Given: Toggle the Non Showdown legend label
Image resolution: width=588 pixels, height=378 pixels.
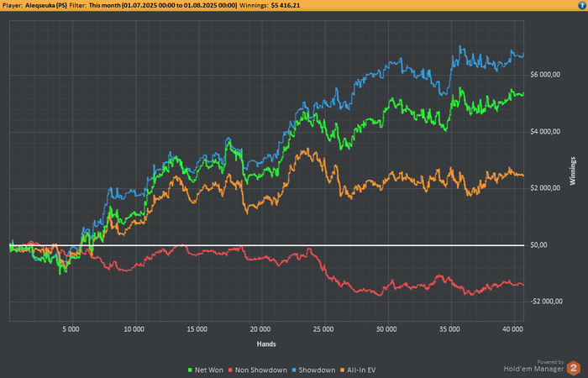Looking at the screenshot, I should (261, 370).
